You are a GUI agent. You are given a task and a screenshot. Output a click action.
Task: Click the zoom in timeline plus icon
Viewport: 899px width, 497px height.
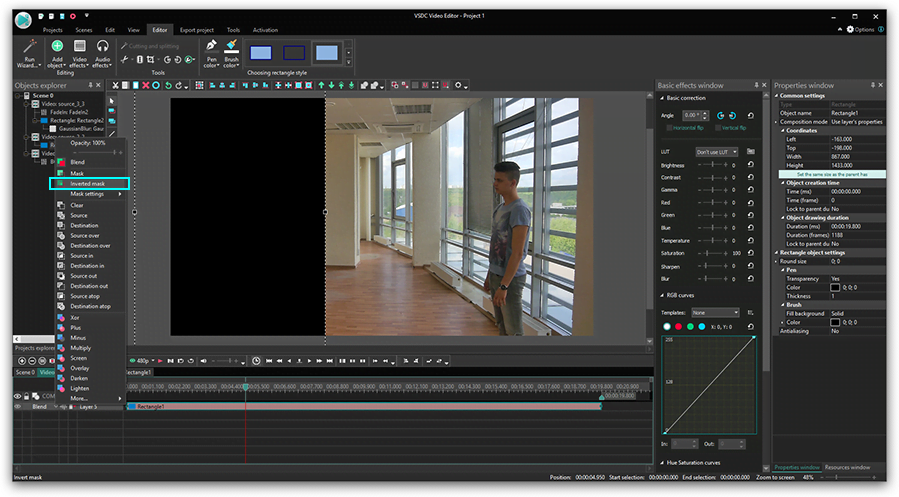(x=22, y=361)
